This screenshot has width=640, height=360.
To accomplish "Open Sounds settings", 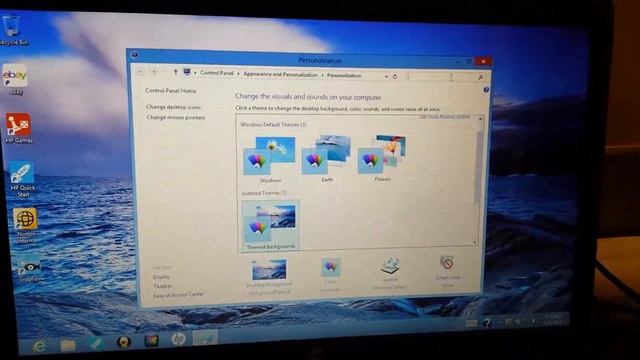I will [390, 273].
